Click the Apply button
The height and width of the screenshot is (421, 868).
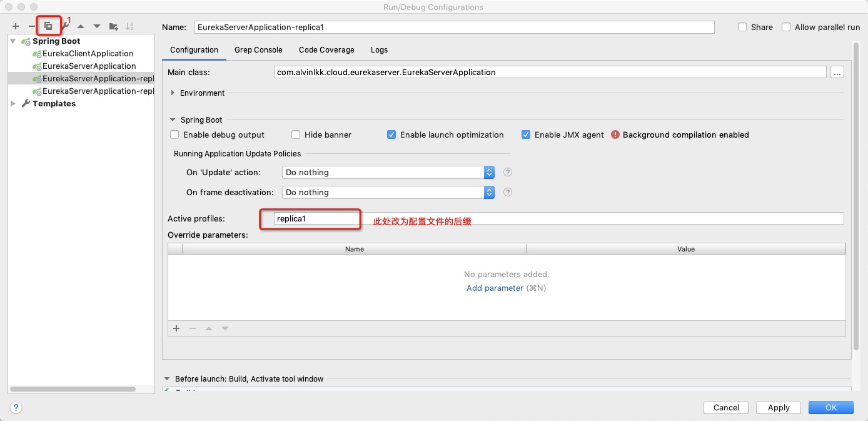779,407
